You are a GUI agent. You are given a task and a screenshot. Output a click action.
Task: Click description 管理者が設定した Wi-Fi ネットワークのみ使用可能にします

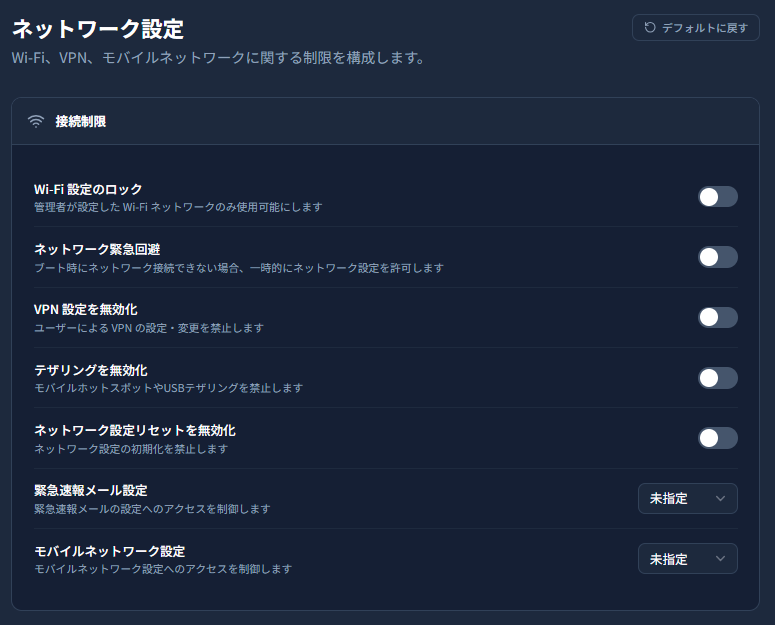click(178, 207)
